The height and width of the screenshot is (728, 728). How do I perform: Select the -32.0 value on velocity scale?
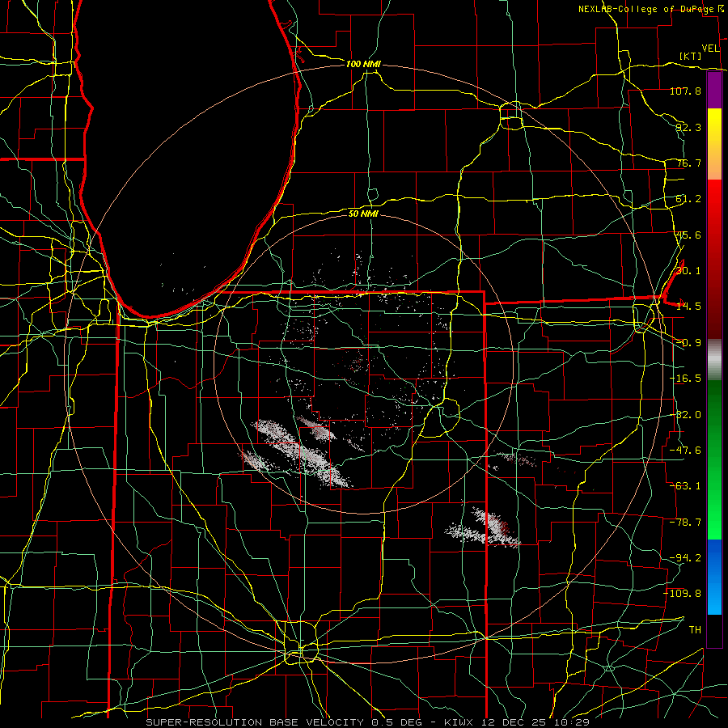pos(685,415)
